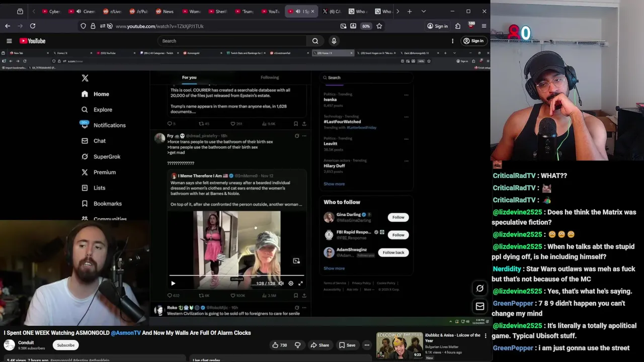Screen dimensions: 644x362
Task: Click Follow back for AdamShwaginz
Action: tap(393, 252)
